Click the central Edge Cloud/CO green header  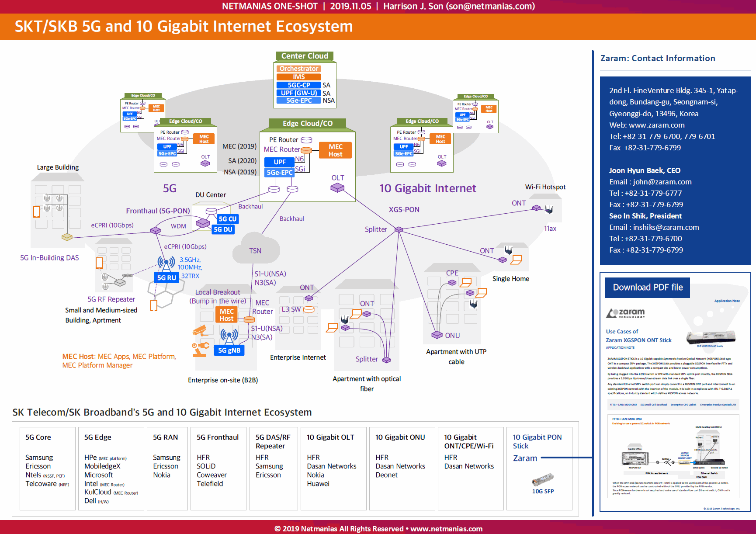(x=308, y=124)
